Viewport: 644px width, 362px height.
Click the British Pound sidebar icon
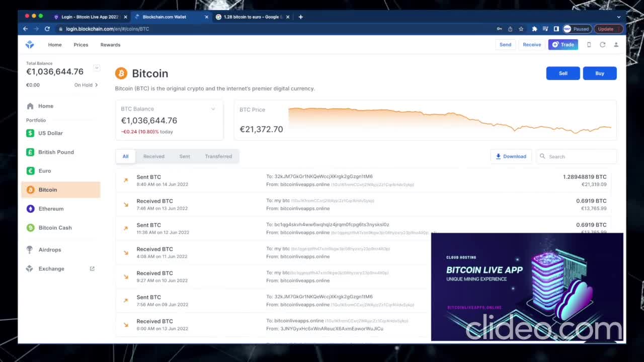click(30, 152)
